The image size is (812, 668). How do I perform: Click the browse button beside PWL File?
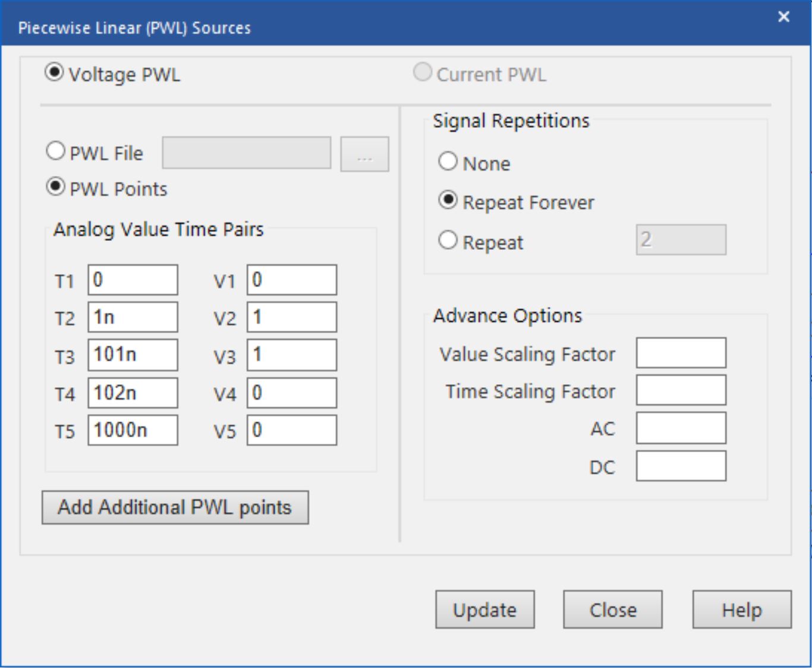(x=364, y=155)
